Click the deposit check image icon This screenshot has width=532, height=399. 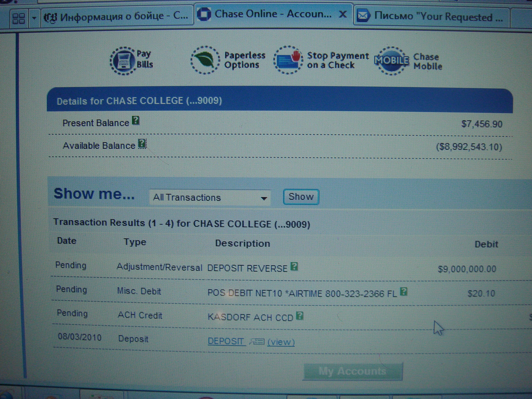(257, 341)
